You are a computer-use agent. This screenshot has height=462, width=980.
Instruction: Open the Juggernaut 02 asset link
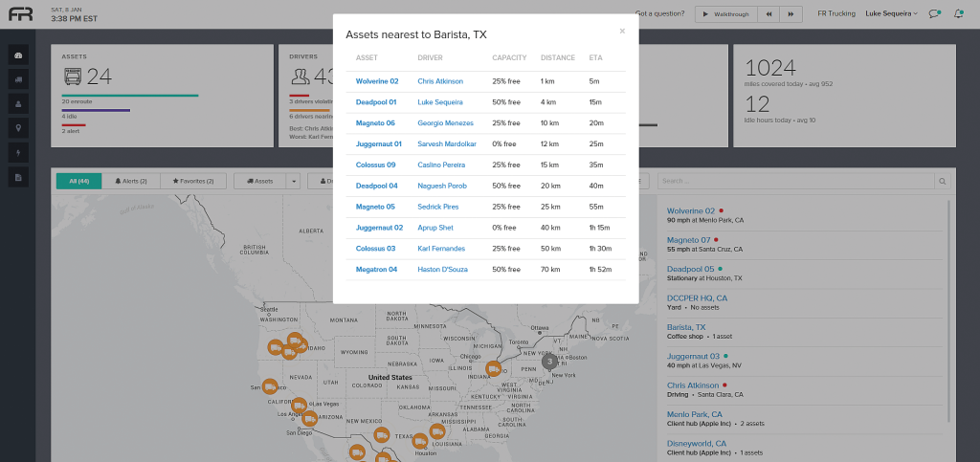(379, 228)
